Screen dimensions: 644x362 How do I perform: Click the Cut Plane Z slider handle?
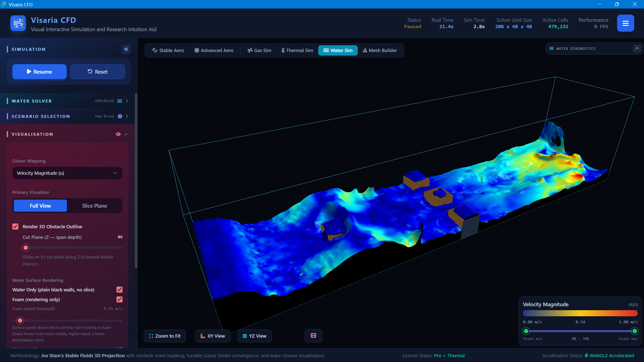tap(26, 248)
